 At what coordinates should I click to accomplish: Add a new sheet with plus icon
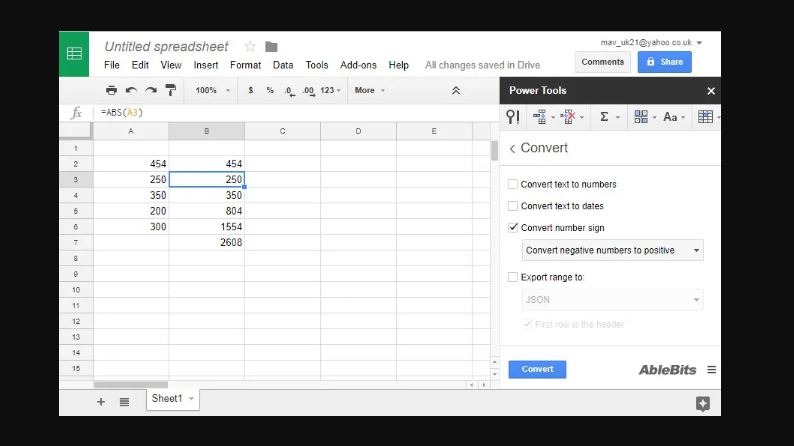[101, 402]
